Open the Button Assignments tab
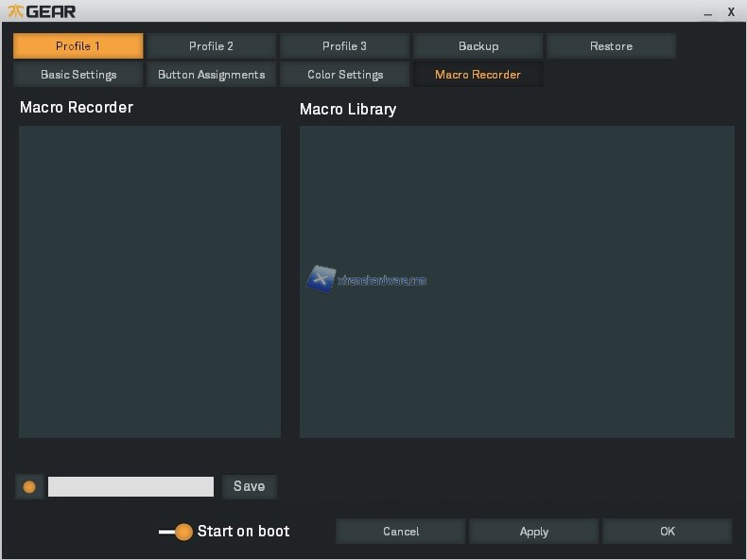The height and width of the screenshot is (560, 747). pyautogui.click(x=212, y=75)
